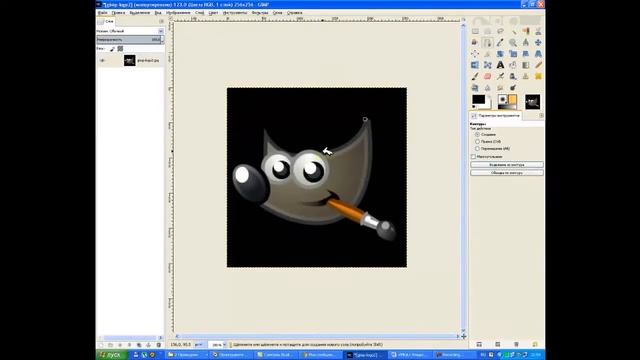This screenshot has height=360, width=640.
Task: Click the active gradient swatch
Action: point(507,107)
